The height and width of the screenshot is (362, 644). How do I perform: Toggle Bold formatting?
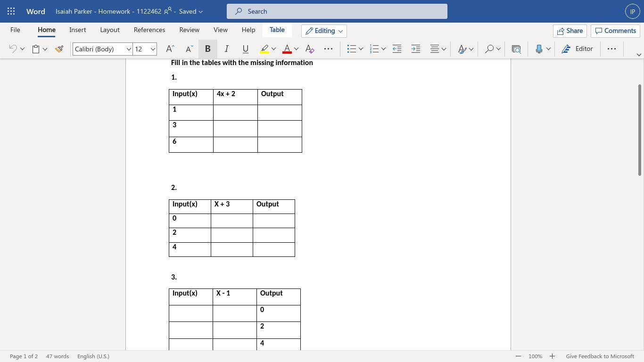207,49
